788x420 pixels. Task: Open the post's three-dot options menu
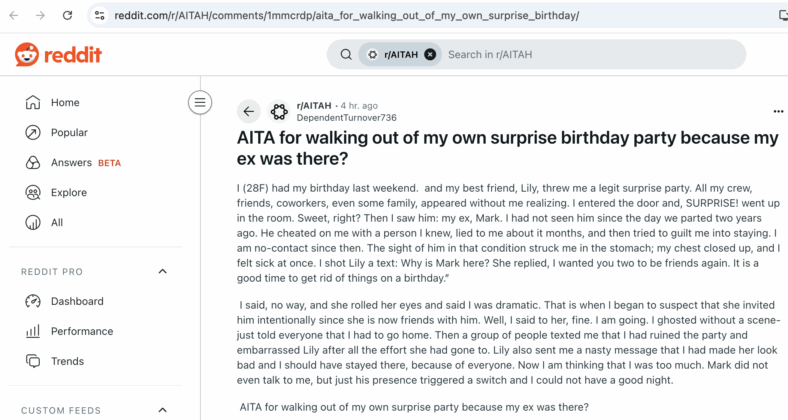(x=778, y=112)
